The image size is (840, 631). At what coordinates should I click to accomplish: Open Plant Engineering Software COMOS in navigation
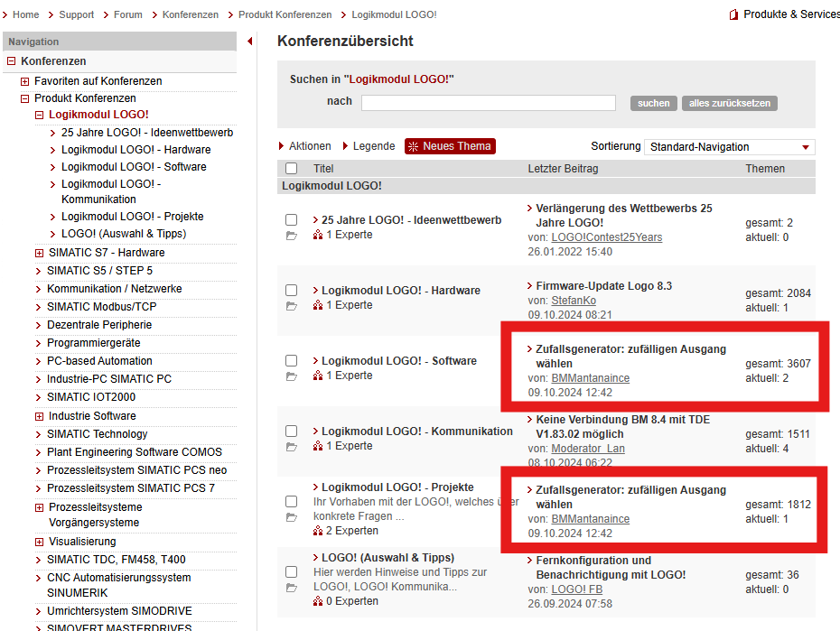point(135,452)
